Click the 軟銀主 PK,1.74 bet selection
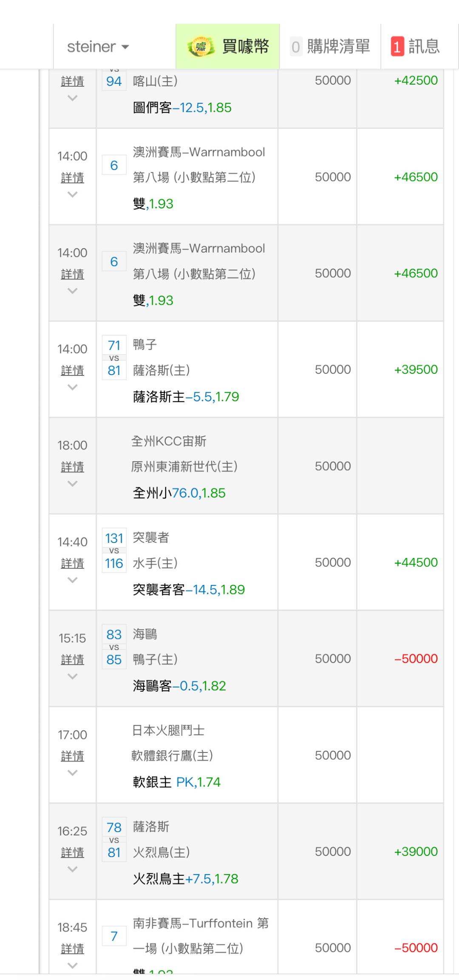 176,782
